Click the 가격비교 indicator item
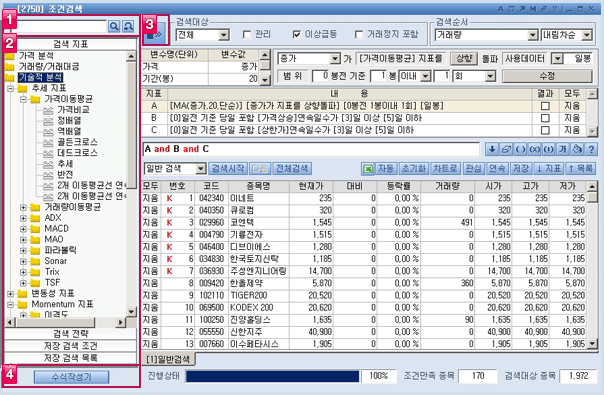 point(73,110)
